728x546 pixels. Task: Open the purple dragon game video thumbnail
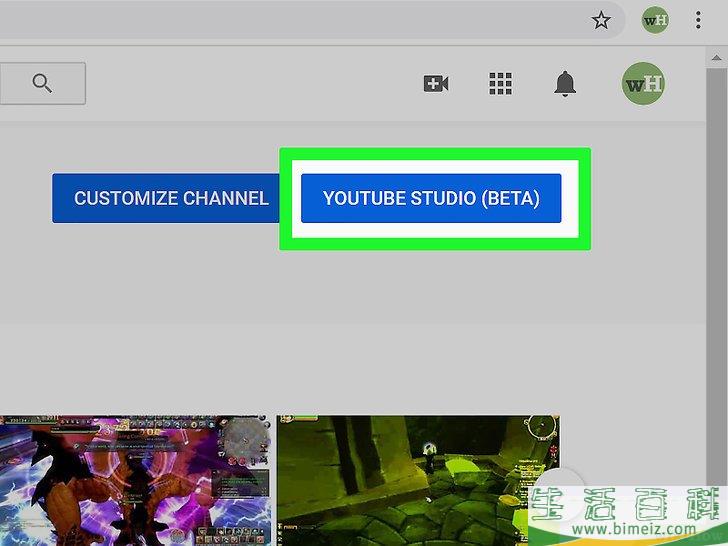pyautogui.click(x=135, y=481)
